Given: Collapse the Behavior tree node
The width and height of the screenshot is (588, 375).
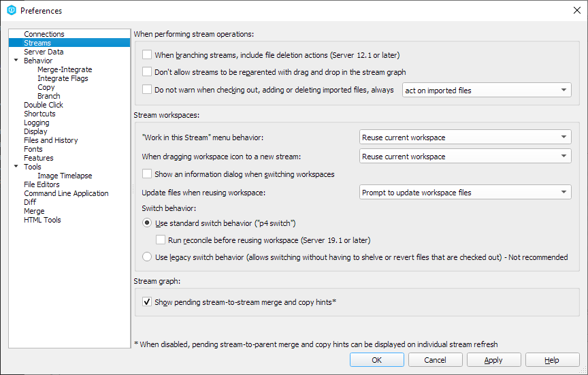Looking at the screenshot, I should click(16, 60).
